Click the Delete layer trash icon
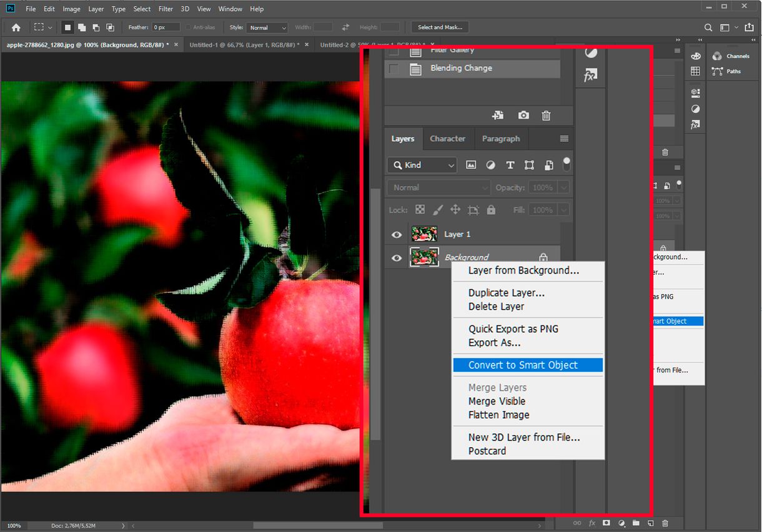762x532 pixels. [x=665, y=523]
